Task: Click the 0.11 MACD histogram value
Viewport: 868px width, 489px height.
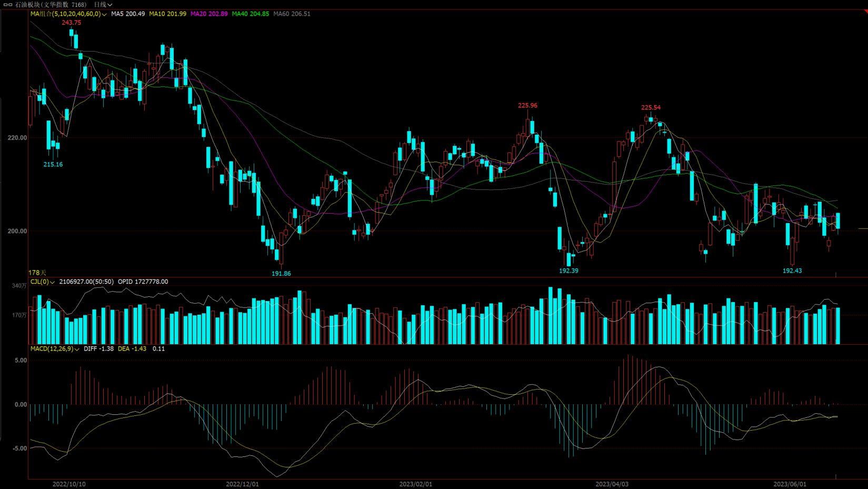Action: [x=158, y=349]
